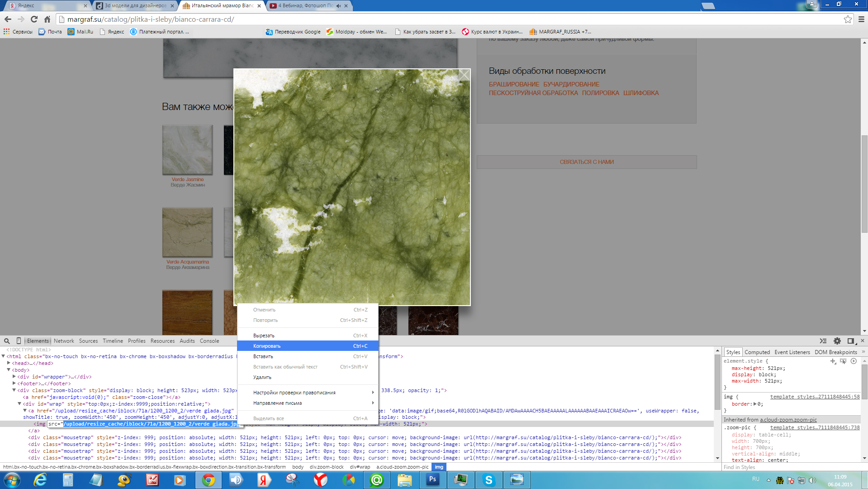The height and width of the screenshot is (489, 868).
Task: Close the zoomed marble image popup
Action: pos(464,75)
